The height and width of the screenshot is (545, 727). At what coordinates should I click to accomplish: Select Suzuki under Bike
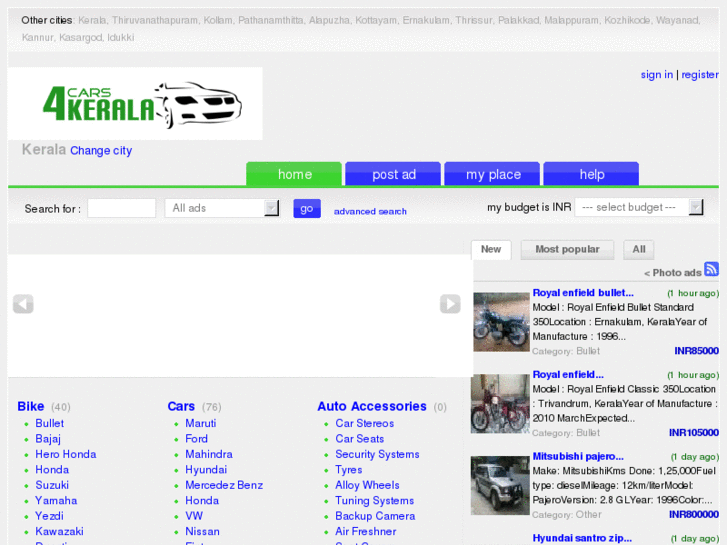(52, 485)
